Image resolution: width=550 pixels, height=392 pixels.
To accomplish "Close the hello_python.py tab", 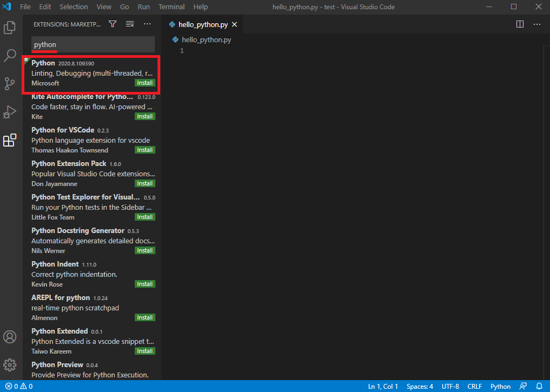I will (x=234, y=24).
